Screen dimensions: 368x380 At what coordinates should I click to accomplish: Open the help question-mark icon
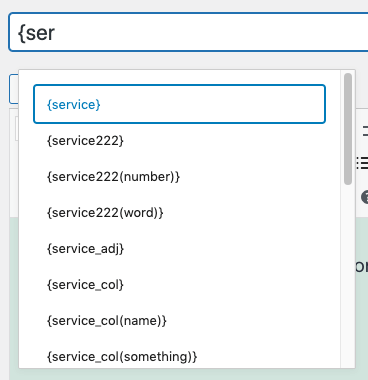[x=365, y=197]
